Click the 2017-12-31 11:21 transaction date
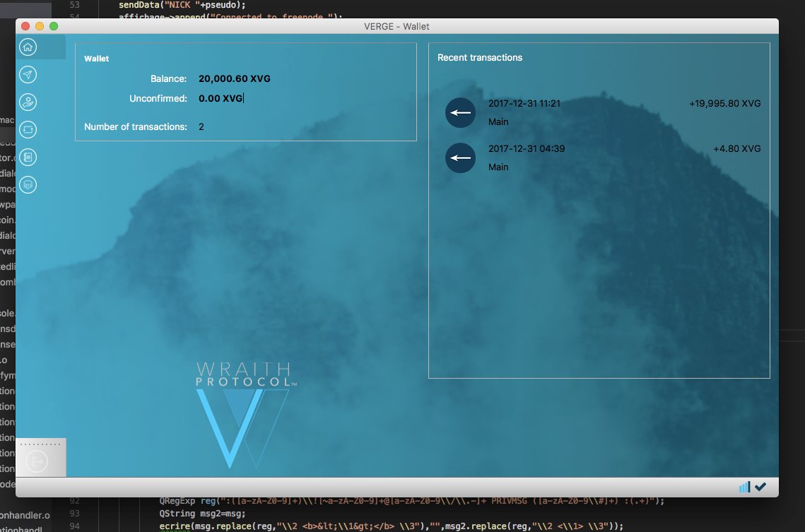 click(524, 104)
